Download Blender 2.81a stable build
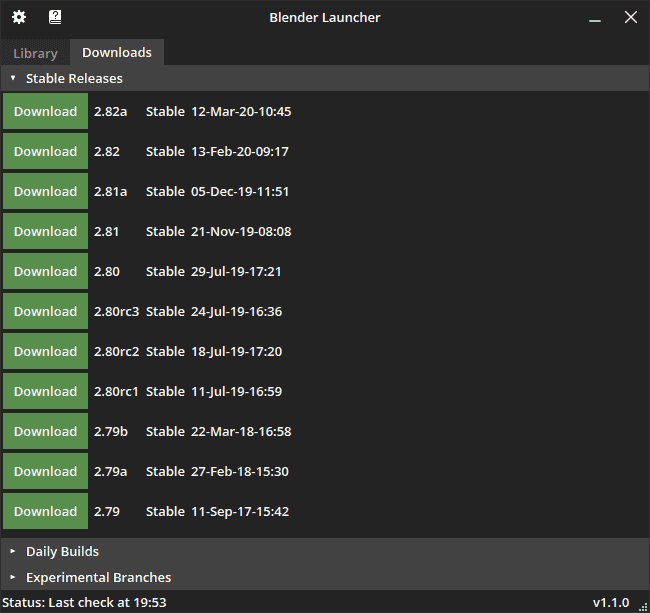The width and height of the screenshot is (650, 613). [x=46, y=191]
